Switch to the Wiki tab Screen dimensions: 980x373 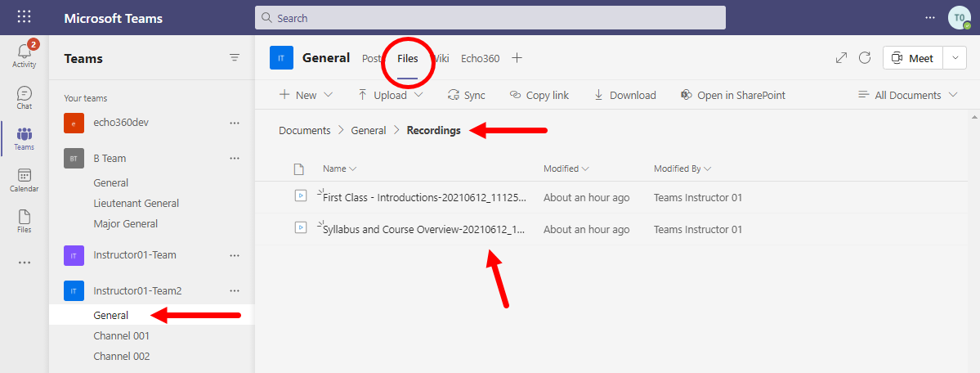click(x=441, y=59)
